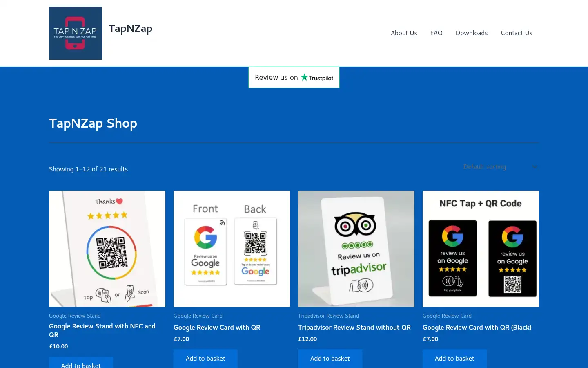Open the Downloads menu item
Screen dimensions: 588x368
pyautogui.click(x=472, y=33)
